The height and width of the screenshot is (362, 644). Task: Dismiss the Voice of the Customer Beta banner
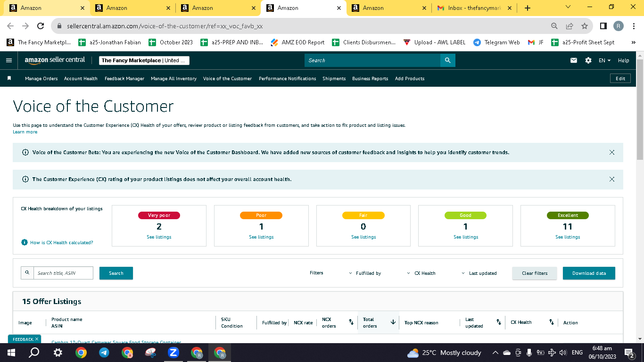point(612,152)
